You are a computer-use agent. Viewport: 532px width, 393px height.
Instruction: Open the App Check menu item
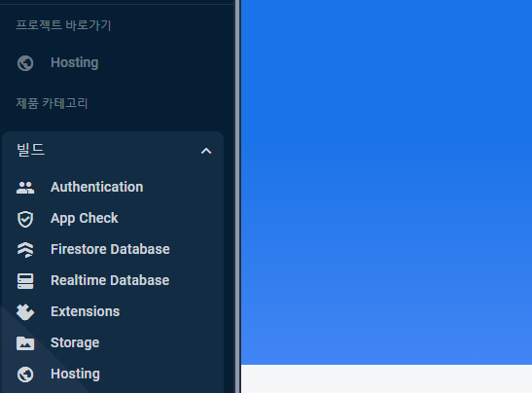[x=85, y=218]
